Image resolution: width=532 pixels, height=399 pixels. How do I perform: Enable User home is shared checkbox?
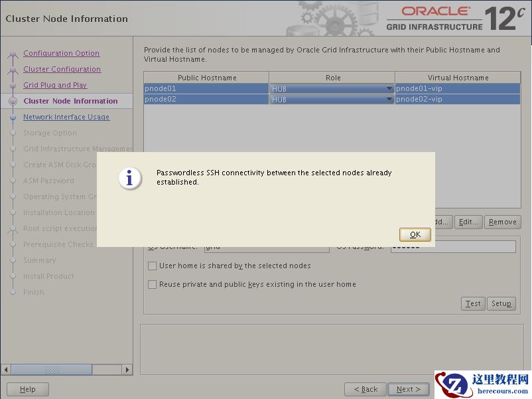pyautogui.click(x=152, y=266)
